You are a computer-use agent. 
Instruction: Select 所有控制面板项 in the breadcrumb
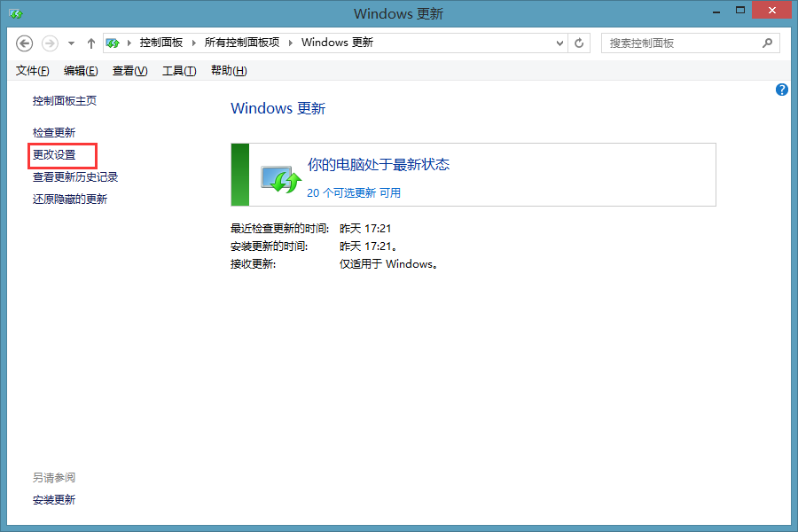[x=241, y=43]
